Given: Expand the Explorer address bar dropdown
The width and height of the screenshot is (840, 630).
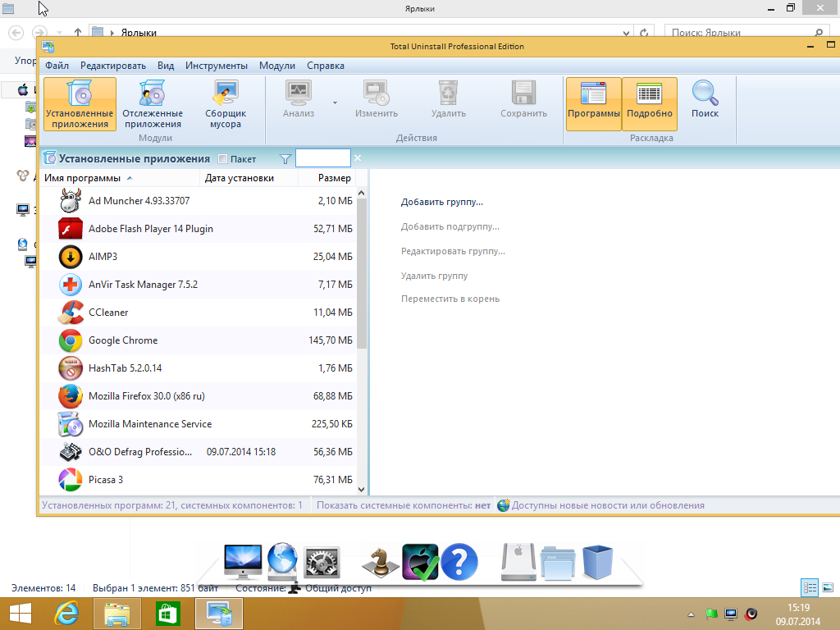Looking at the screenshot, I should [626, 33].
